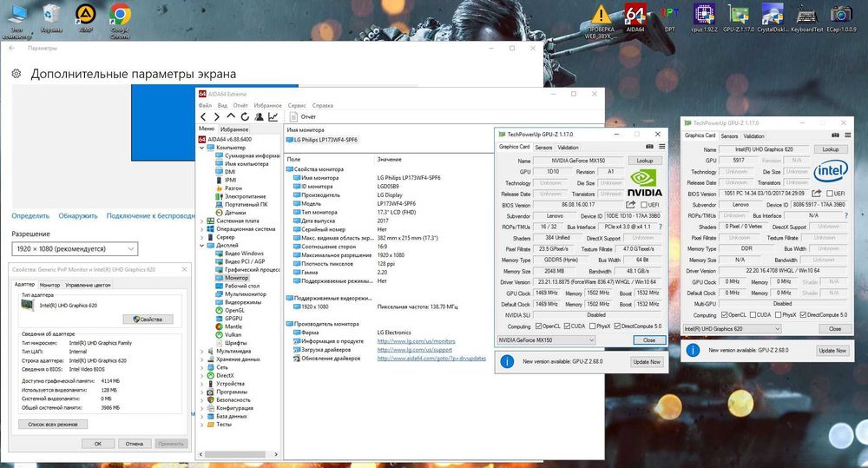Refresh the AIDA64 page via toolbar icon
The width and height of the screenshot is (868, 468).
pyautogui.click(x=244, y=117)
